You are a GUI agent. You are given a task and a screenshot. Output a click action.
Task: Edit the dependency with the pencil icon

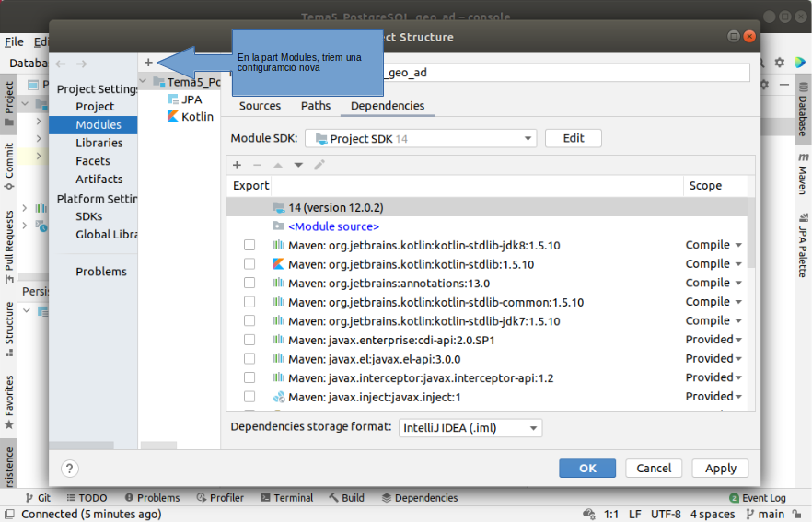pyautogui.click(x=319, y=165)
